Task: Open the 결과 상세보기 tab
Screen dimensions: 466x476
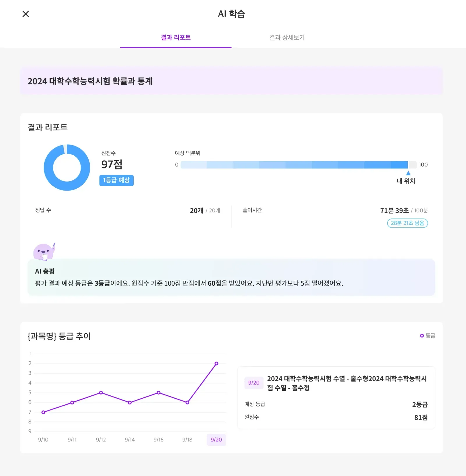Action: tap(287, 37)
